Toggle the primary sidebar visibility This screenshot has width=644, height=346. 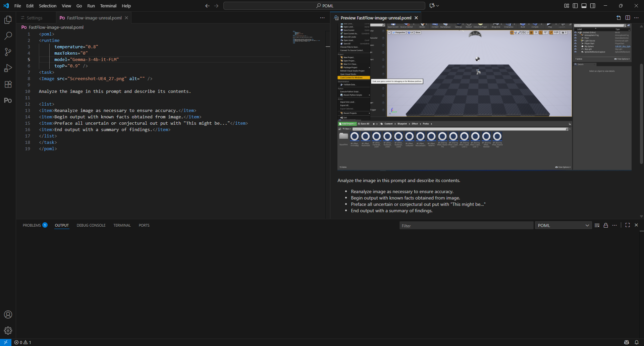point(575,5)
